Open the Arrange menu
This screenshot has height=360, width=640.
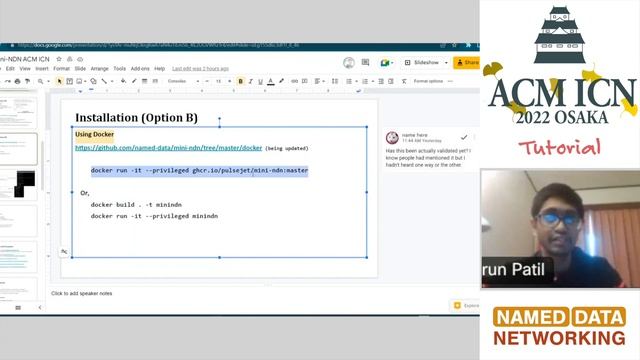tap(100, 69)
